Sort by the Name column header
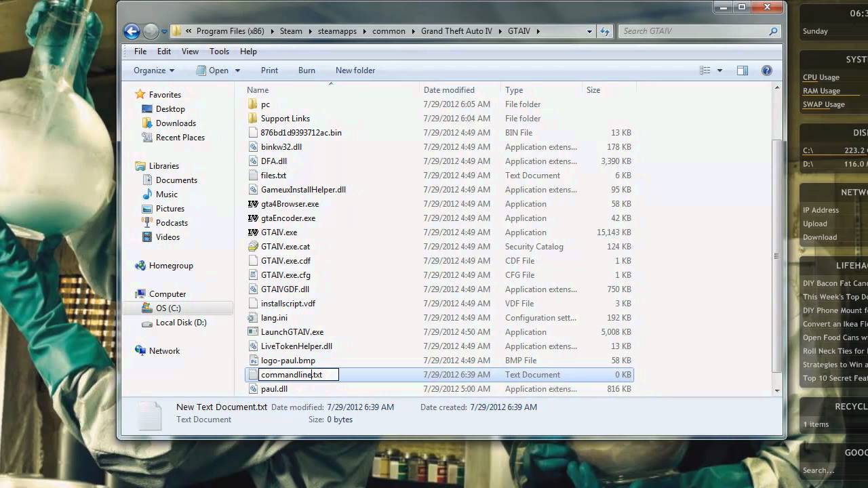This screenshot has width=868, height=488. pyautogui.click(x=331, y=90)
